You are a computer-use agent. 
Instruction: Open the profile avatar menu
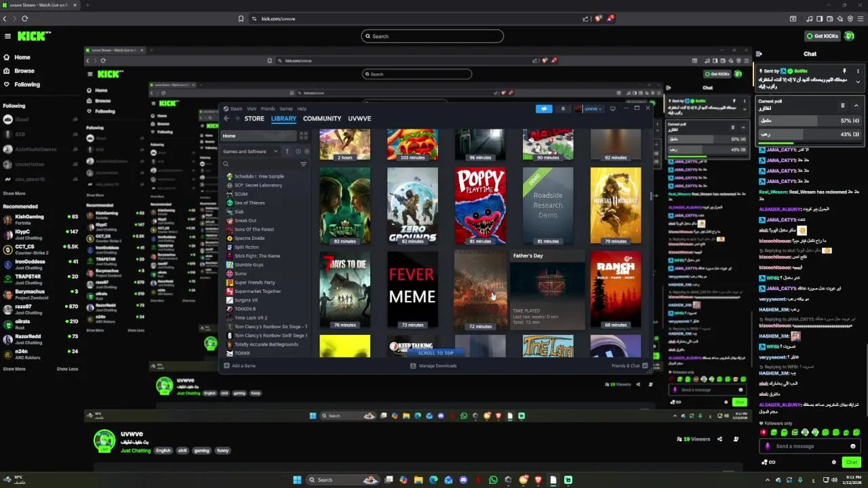(x=850, y=36)
